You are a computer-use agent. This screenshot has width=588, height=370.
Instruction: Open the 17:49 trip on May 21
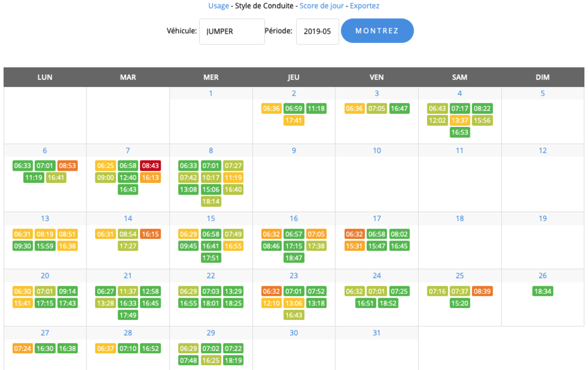pos(128,315)
